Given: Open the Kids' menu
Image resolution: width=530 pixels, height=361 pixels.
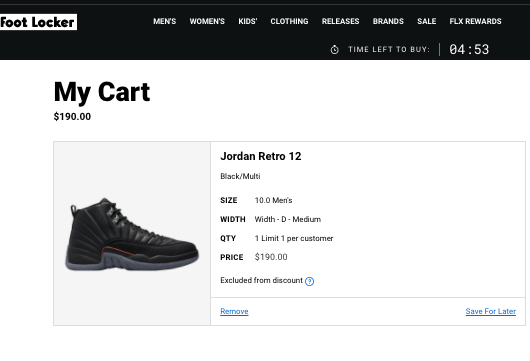Looking at the screenshot, I should [247, 21].
